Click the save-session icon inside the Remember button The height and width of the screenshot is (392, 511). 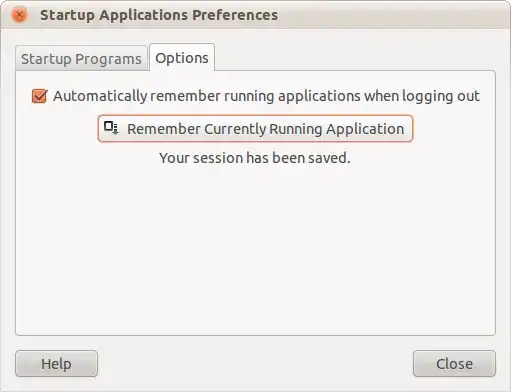pyautogui.click(x=111, y=128)
